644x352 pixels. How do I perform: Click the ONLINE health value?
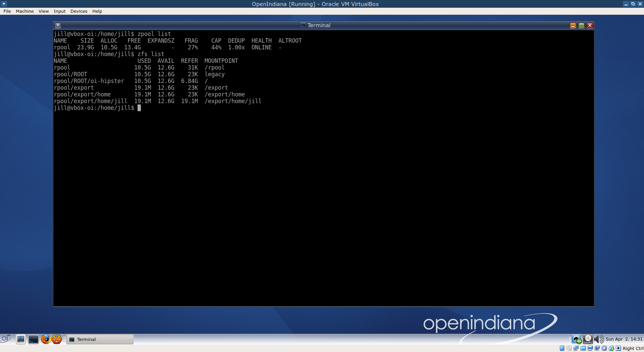pyautogui.click(x=262, y=47)
